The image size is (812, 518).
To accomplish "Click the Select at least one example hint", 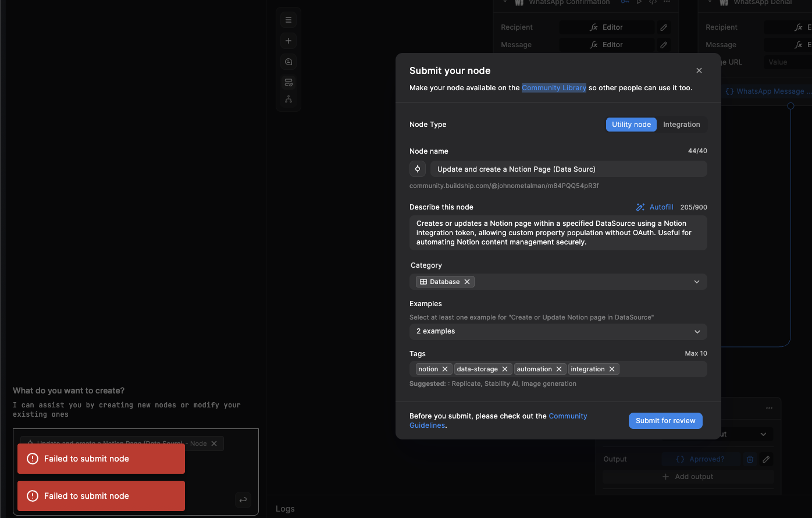I will (x=532, y=317).
